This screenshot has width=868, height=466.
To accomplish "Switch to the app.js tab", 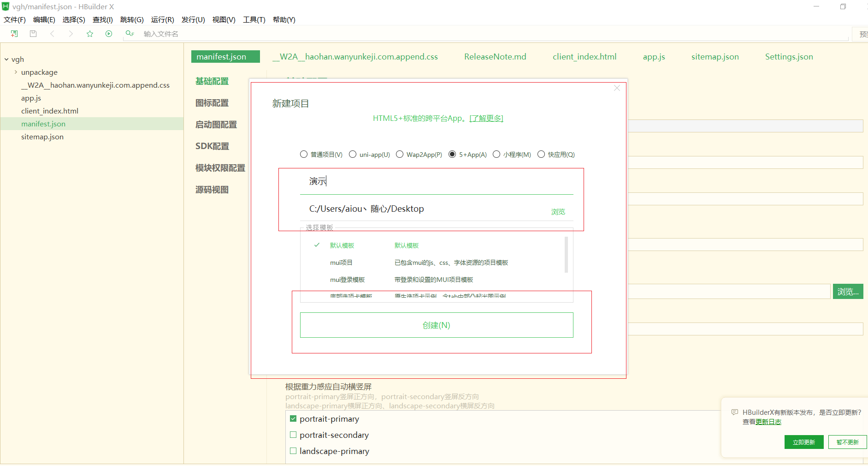I will coord(654,56).
